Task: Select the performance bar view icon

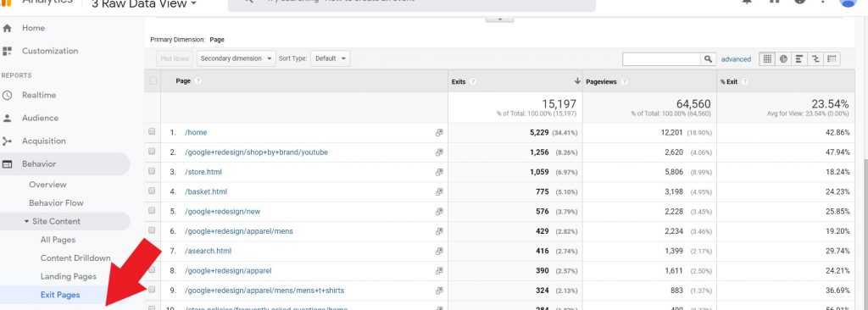Action: coord(799,58)
